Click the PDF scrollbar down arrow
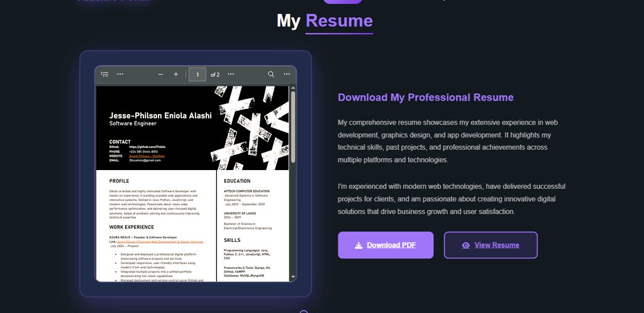The height and width of the screenshot is (313, 644). click(293, 277)
